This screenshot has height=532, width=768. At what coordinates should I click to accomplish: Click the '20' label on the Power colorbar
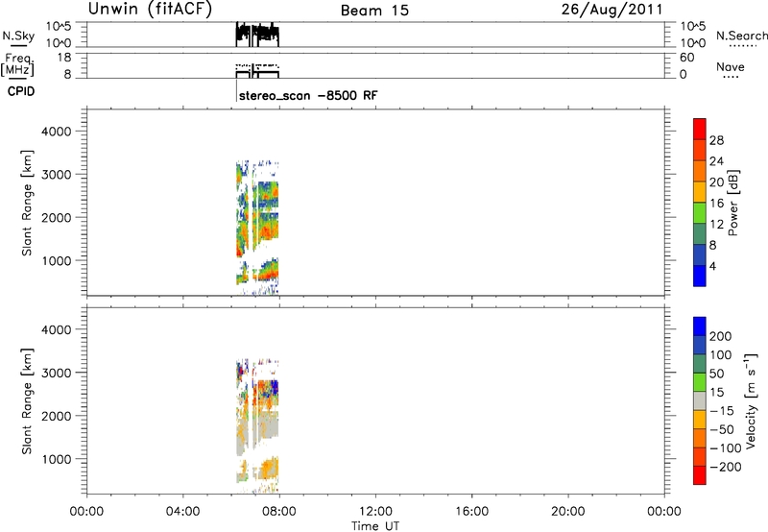716,182
